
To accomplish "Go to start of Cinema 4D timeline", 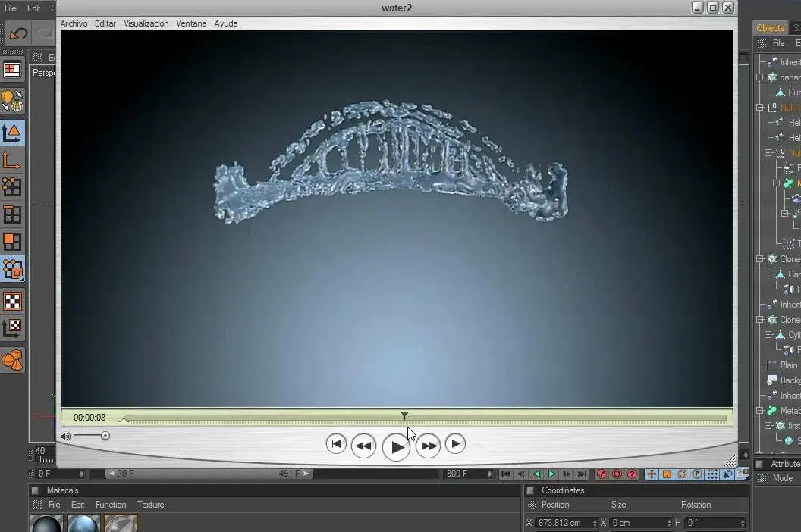I will pos(506,474).
